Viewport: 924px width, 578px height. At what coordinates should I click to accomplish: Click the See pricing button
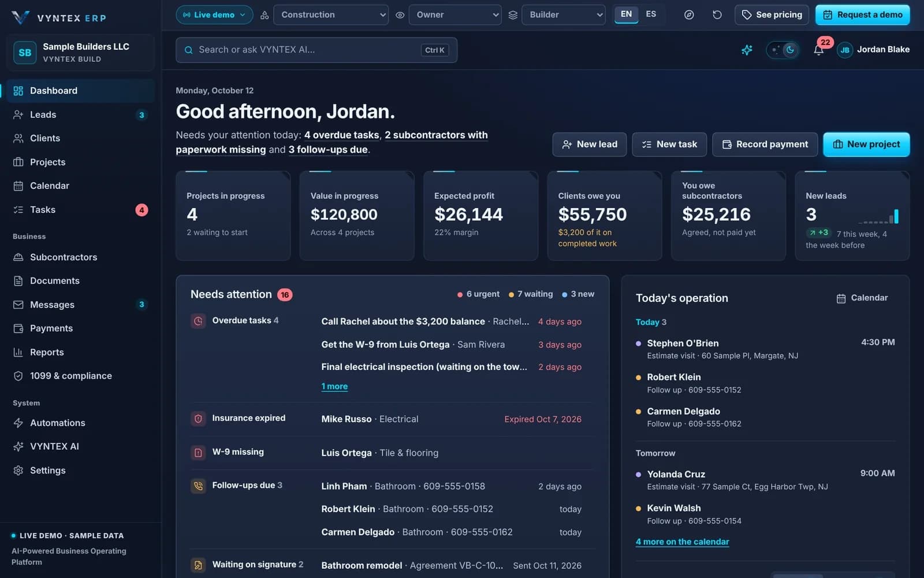coord(772,15)
